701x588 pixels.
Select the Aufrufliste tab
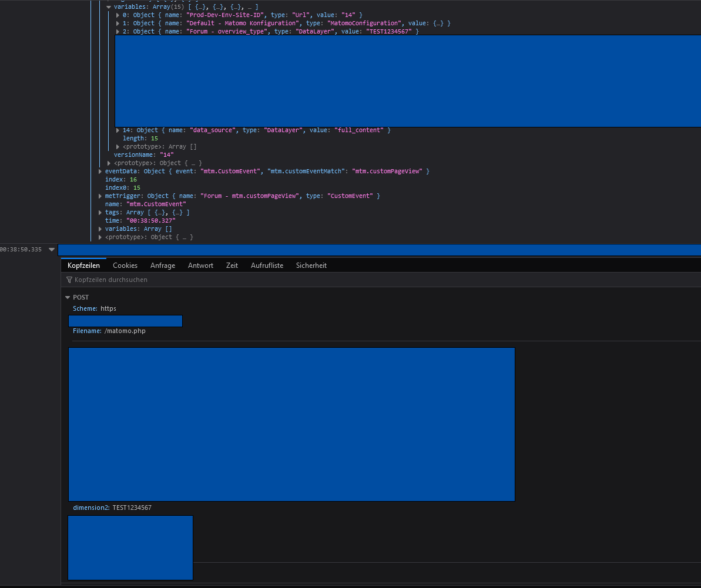[x=267, y=265]
